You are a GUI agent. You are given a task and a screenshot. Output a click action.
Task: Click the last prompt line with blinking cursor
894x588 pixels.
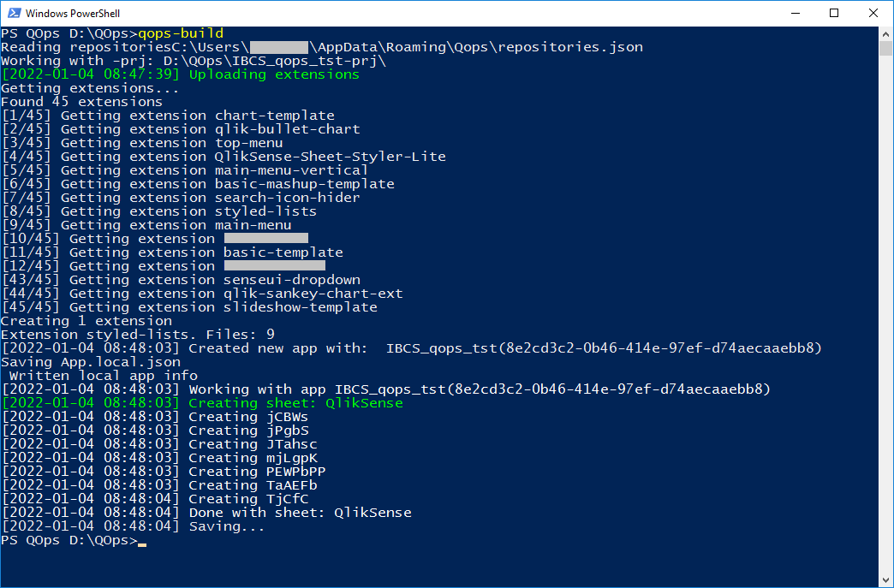[x=74, y=539]
